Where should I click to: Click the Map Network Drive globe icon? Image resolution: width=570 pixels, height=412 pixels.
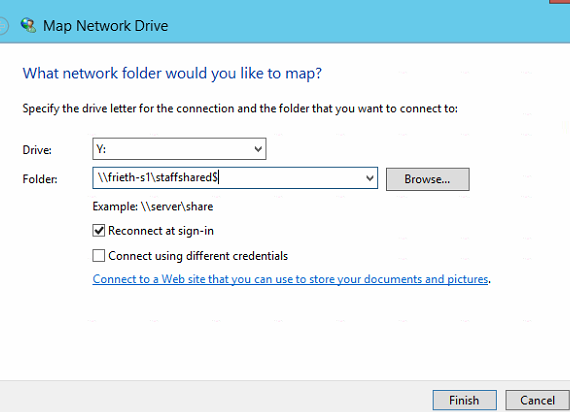coord(28,25)
